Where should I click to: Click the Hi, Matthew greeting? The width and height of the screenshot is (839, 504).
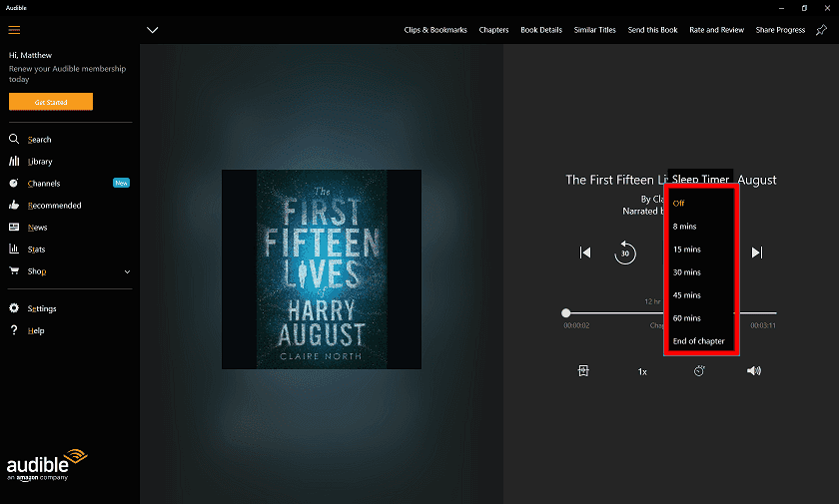click(31, 55)
